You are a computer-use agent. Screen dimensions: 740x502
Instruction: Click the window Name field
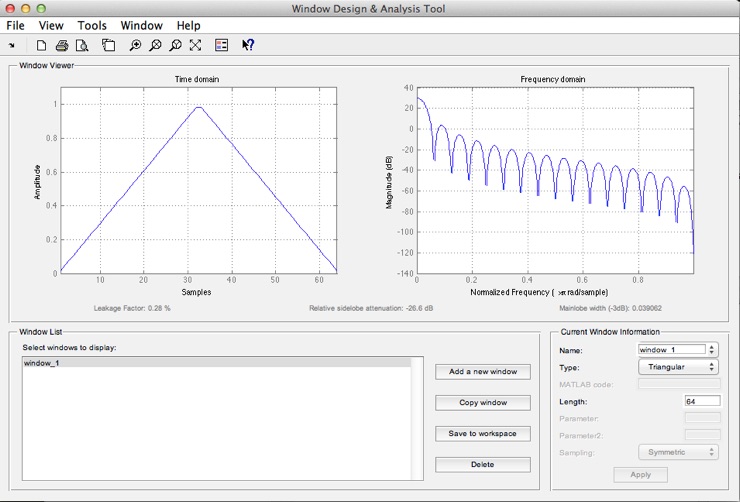672,350
